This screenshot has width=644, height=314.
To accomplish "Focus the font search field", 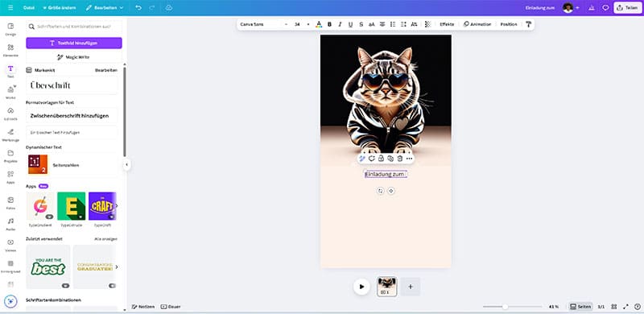I will tap(74, 27).
